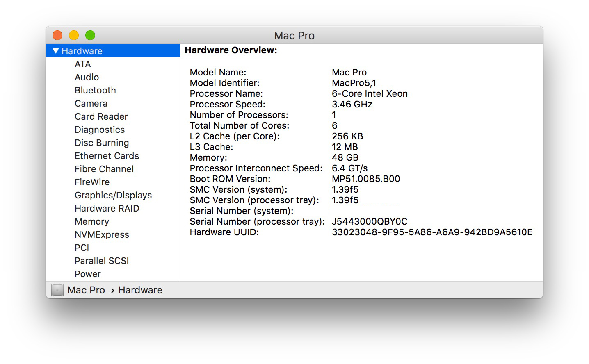Show Card Reader details
Viewport: 589px width, 364px height.
[101, 116]
